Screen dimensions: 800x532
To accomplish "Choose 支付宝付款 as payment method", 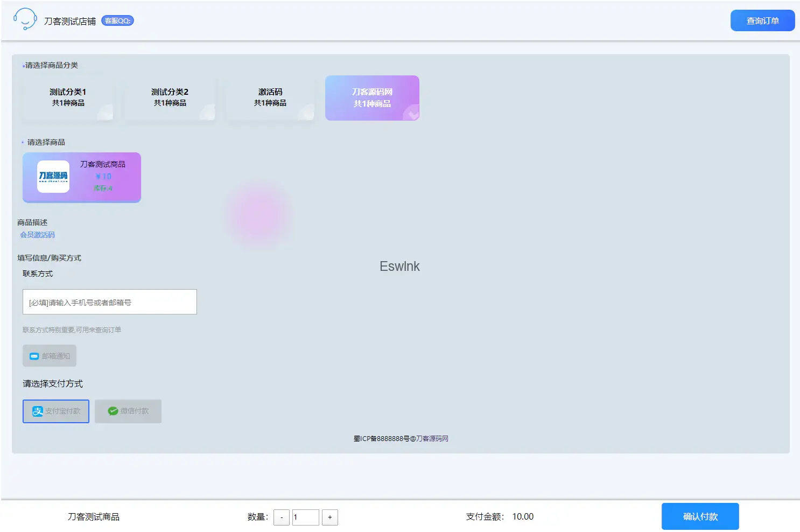I will point(56,411).
